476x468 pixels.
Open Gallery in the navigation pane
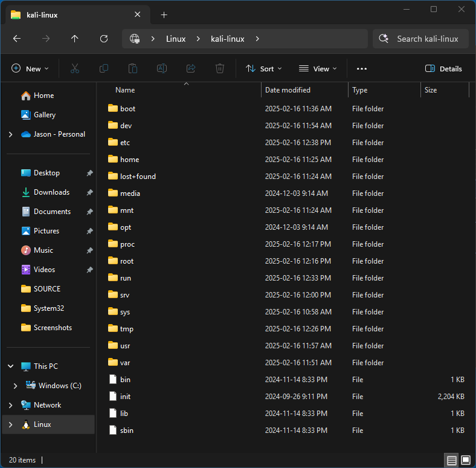coord(48,115)
